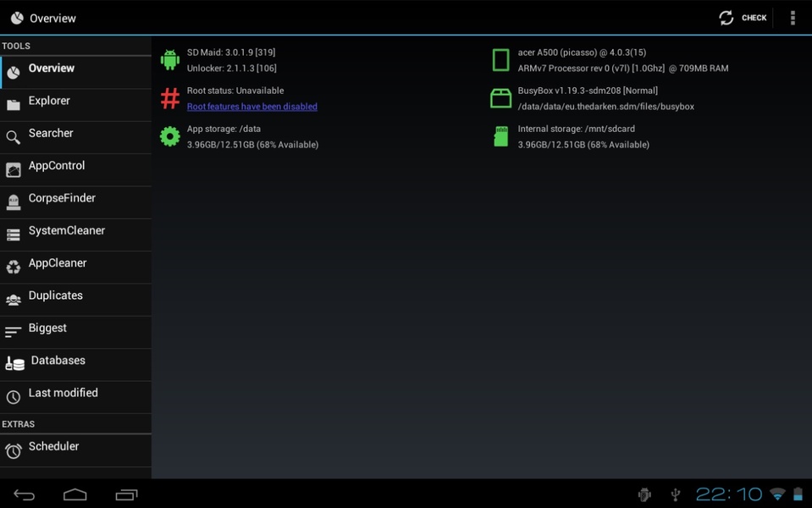Click the Duplicates sidebar icon
The height and width of the screenshot is (508, 812).
click(14, 300)
